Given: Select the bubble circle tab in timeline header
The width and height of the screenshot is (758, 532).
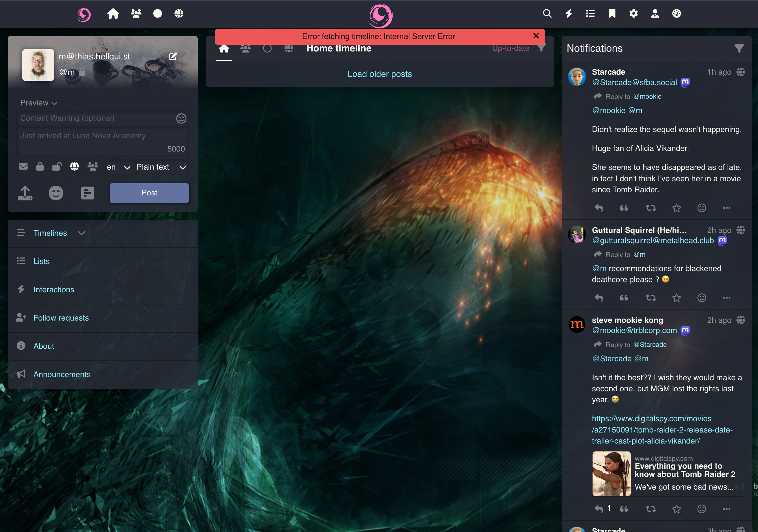Looking at the screenshot, I should pyautogui.click(x=267, y=49).
